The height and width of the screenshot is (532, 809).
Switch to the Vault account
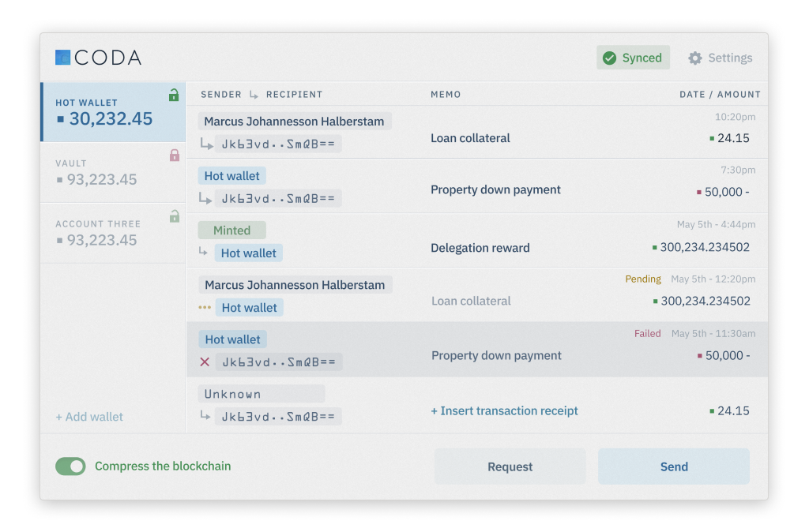pyautogui.click(x=112, y=173)
